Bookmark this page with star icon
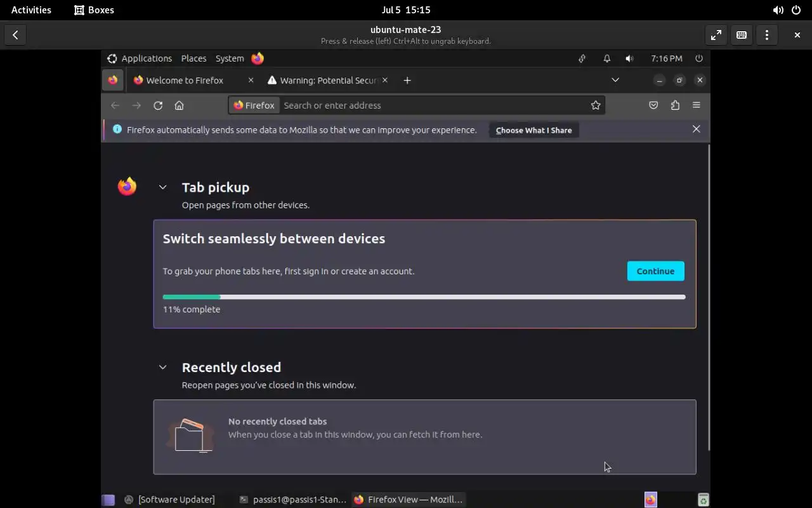This screenshot has width=812, height=508. (596, 105)
